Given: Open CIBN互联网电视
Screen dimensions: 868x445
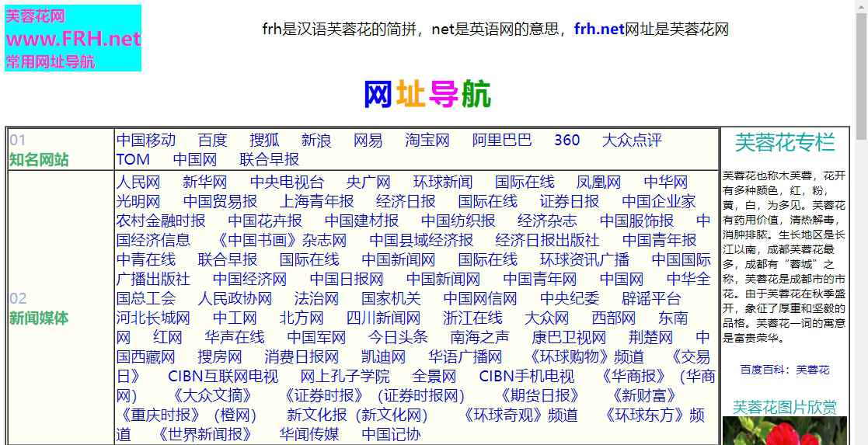Looking at the screenshot, I should click(223, 377).
